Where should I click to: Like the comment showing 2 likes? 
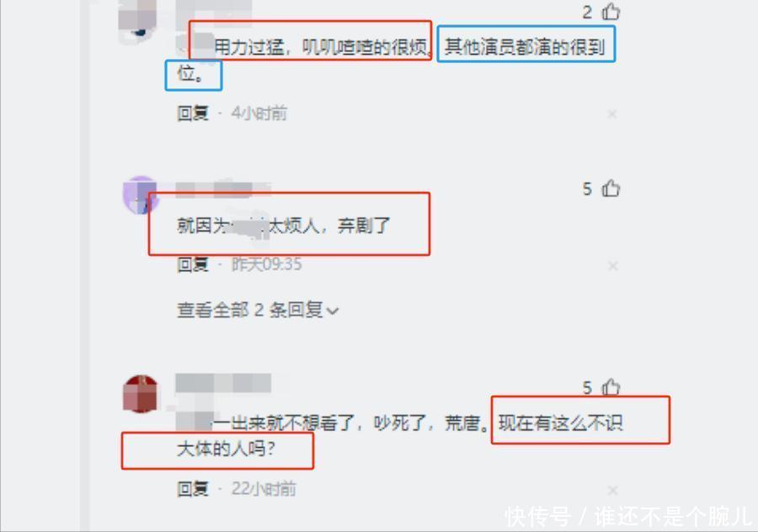click(611, 12)
